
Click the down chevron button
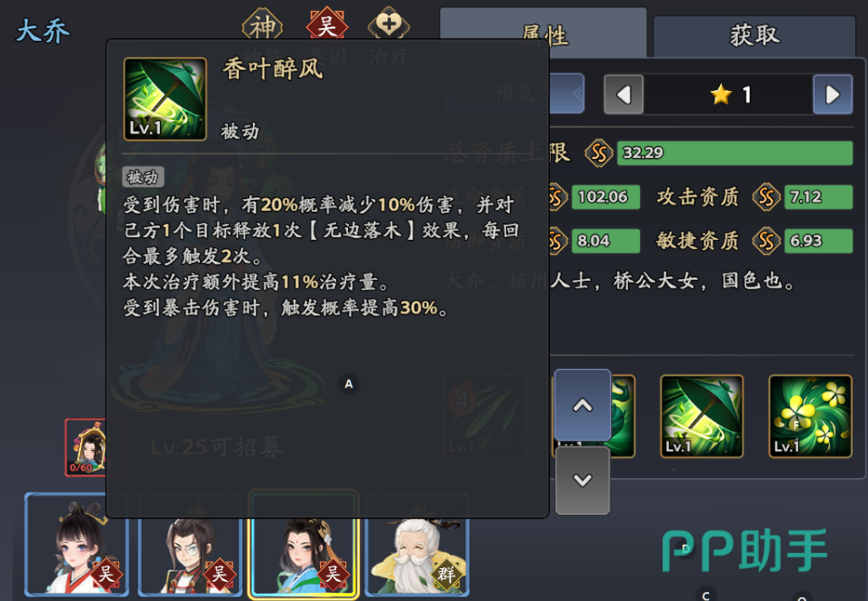583,480
